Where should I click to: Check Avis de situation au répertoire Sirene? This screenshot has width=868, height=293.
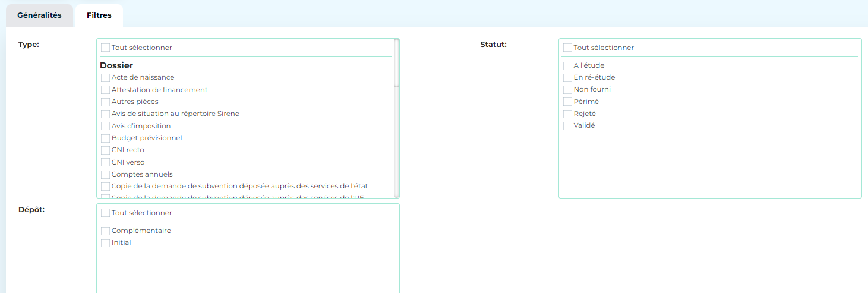click(x=106, y=114)
